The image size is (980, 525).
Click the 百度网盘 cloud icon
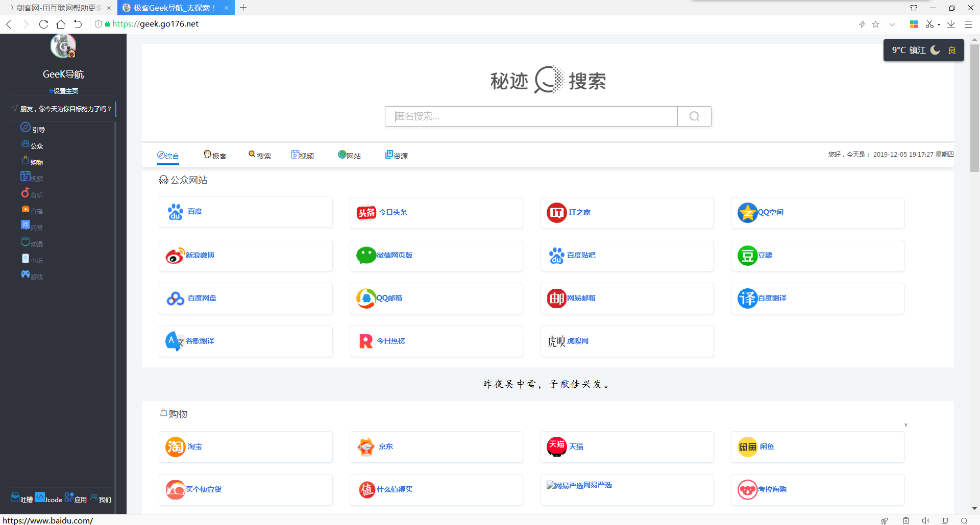(x=176, y=298)
